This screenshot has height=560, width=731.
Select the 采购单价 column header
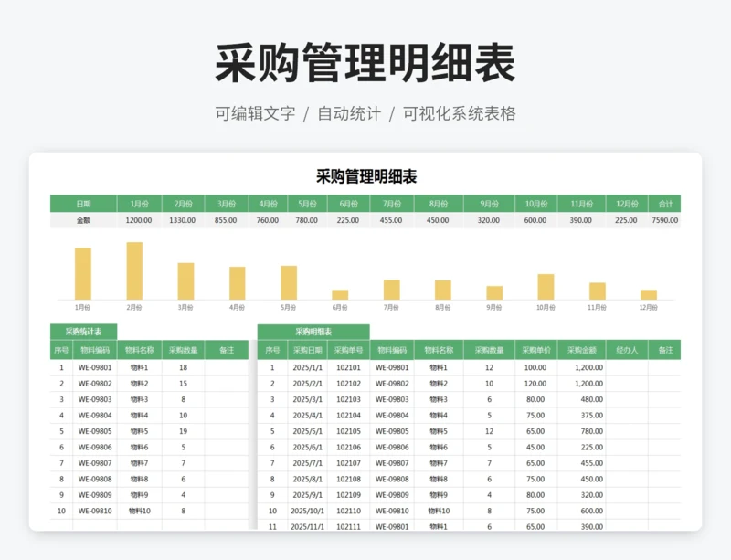point(535,350)
